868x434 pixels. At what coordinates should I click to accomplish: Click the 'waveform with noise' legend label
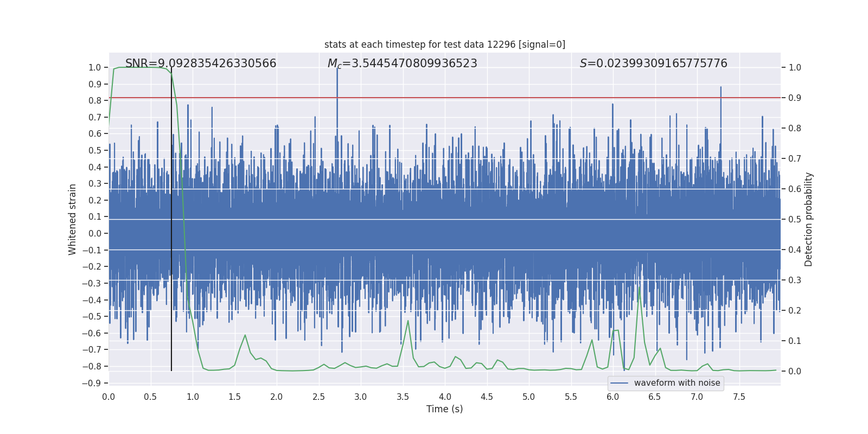pos(676,383)
